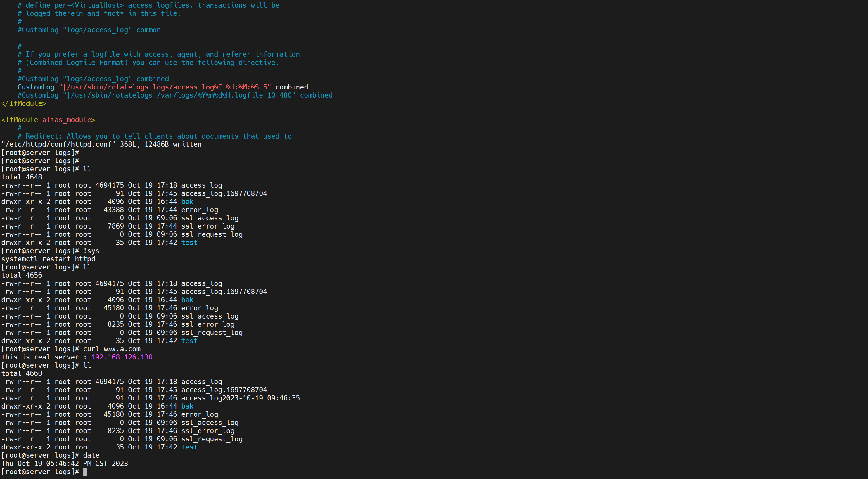Click the 'total 4660' line
This screenshot has height=479, width=868.
tap(22, 373)
